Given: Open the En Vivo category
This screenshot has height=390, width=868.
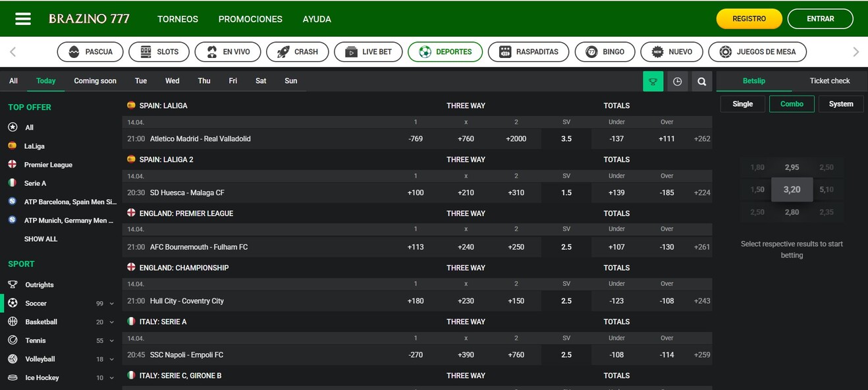Looking at the screenshot, I should click(x=229, y=51).
